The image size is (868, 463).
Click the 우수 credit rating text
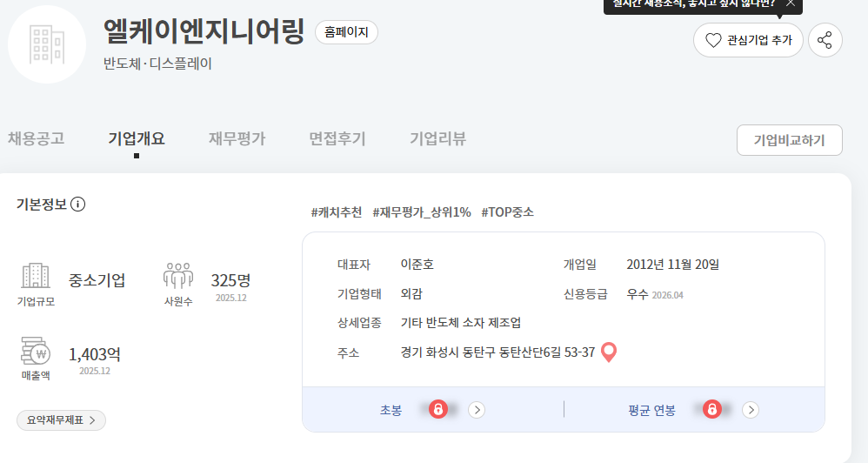click(638, 294)
